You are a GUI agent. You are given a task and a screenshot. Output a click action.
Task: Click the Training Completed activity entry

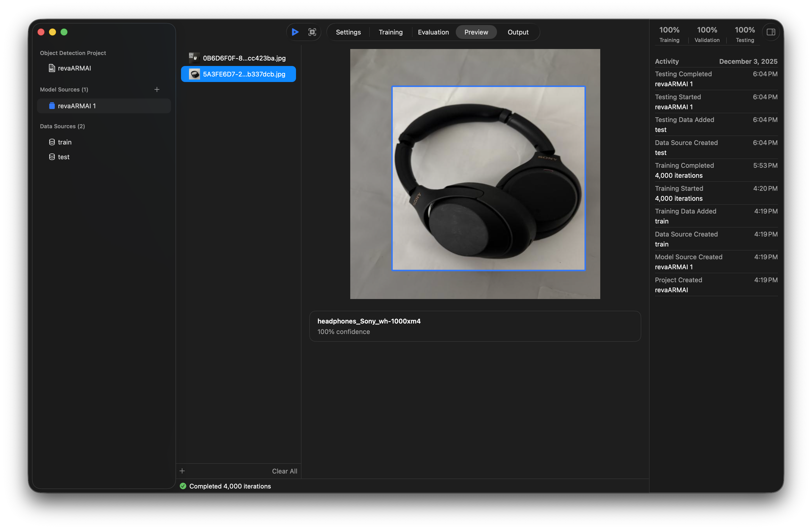click(x=716, y=170)
